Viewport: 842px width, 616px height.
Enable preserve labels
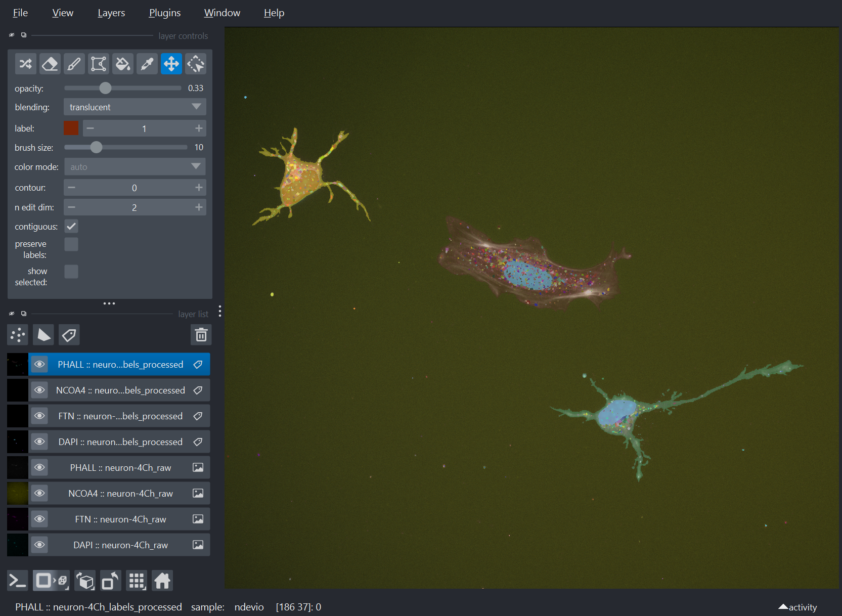[x=71, y=244]
